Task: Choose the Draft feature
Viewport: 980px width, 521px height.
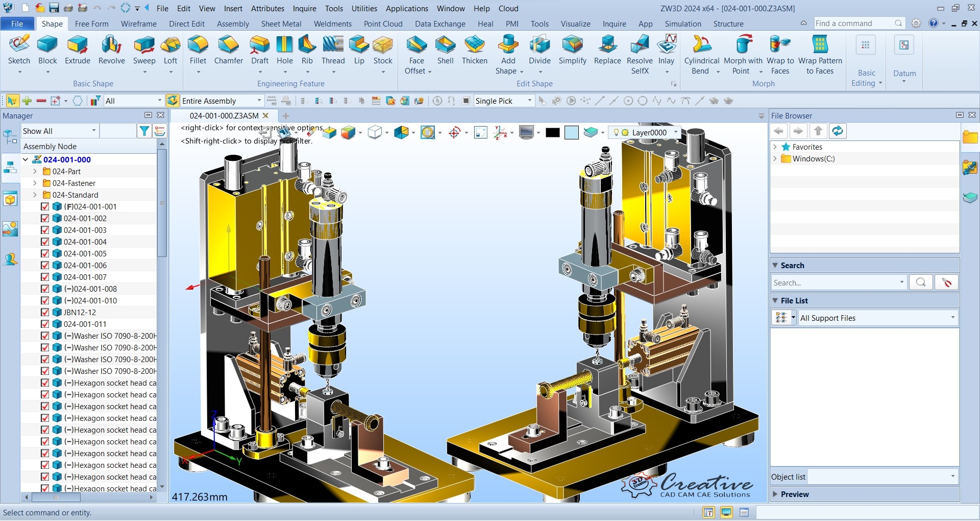Action: (x=260, y=50)
